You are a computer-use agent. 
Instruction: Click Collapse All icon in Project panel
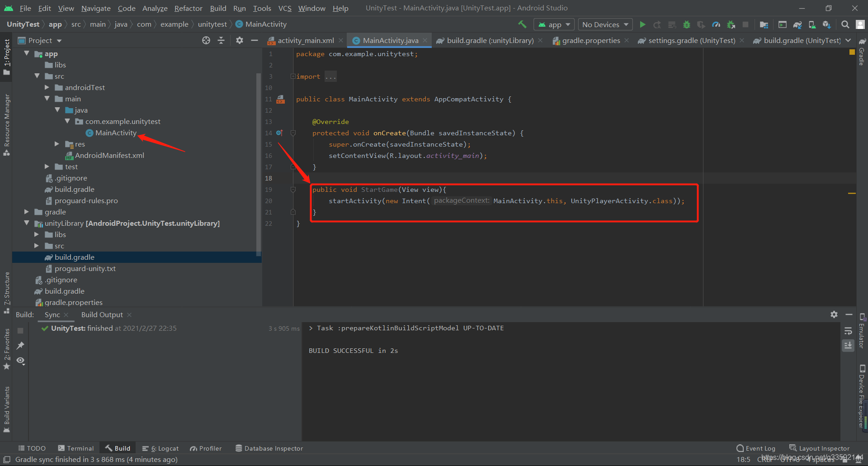pyautogui.click(x=221, y=40)
